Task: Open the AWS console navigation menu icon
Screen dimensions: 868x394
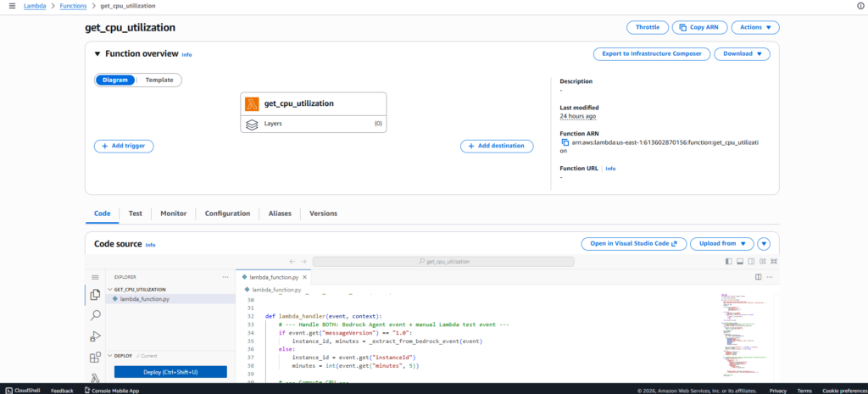Action: (x=12, y=6)
